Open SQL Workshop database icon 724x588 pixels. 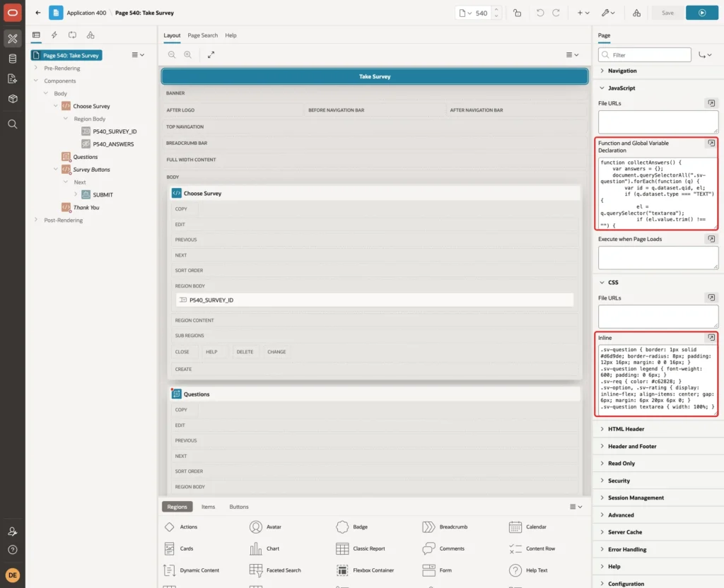[13, 59]
